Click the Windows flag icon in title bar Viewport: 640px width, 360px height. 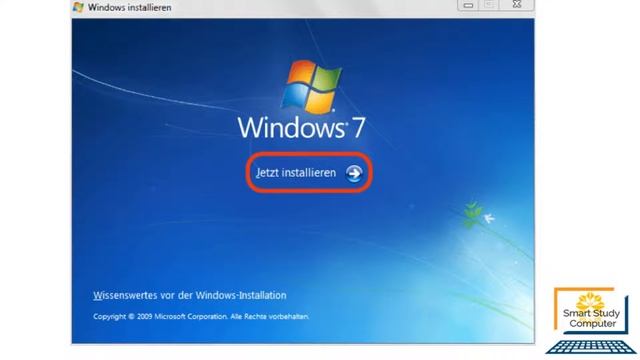pos(78,7)
